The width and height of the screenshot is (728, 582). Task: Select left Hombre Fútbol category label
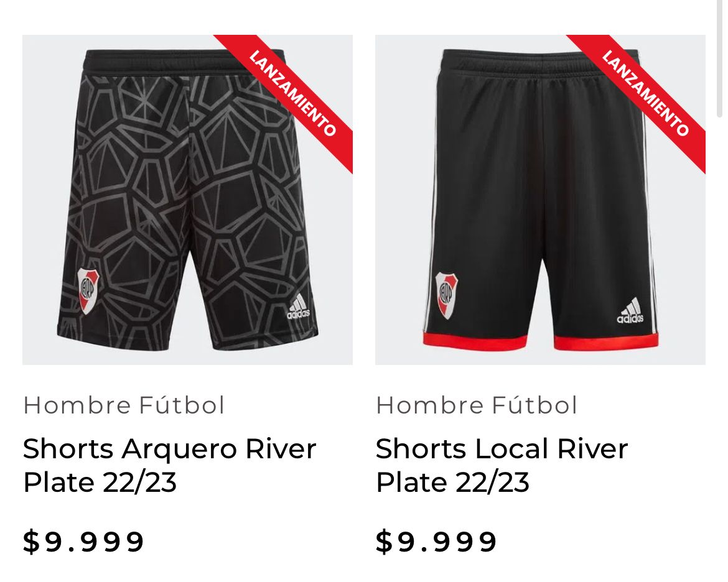124,405
